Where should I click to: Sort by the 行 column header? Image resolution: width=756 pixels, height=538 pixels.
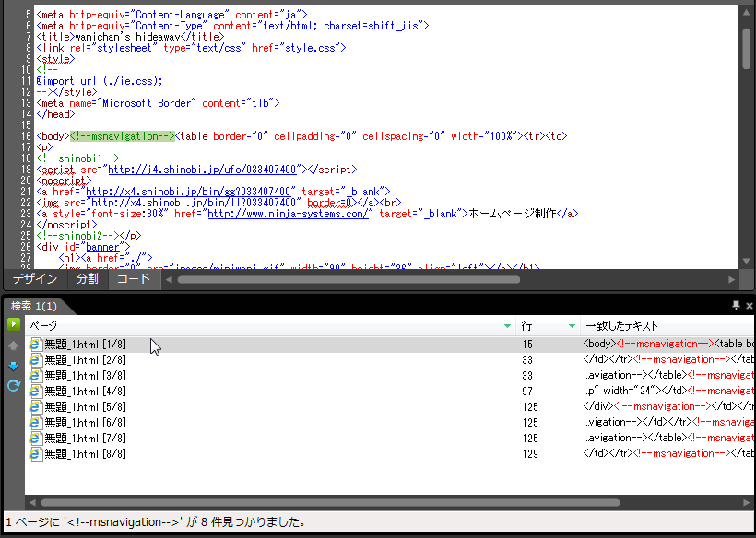[526, 326]
